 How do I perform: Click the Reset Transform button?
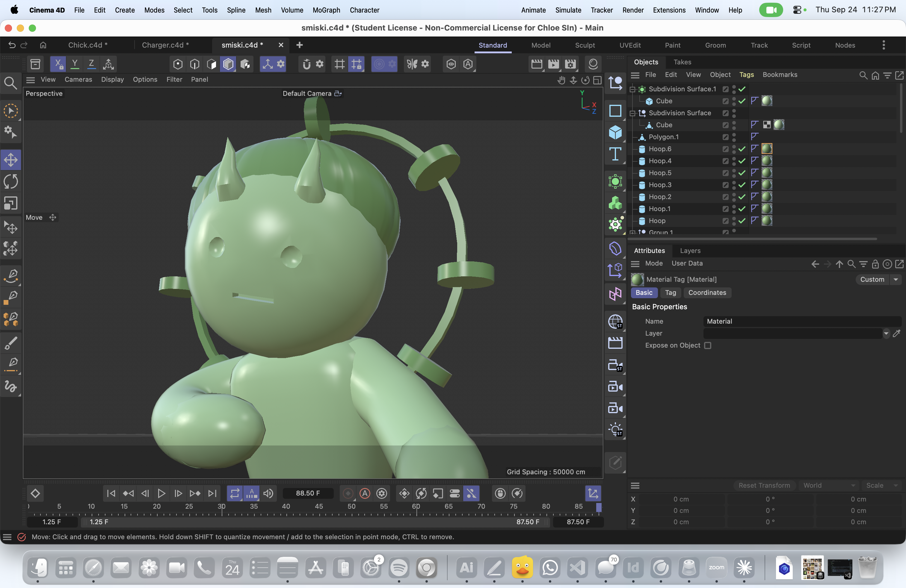[x=764, y=485]
